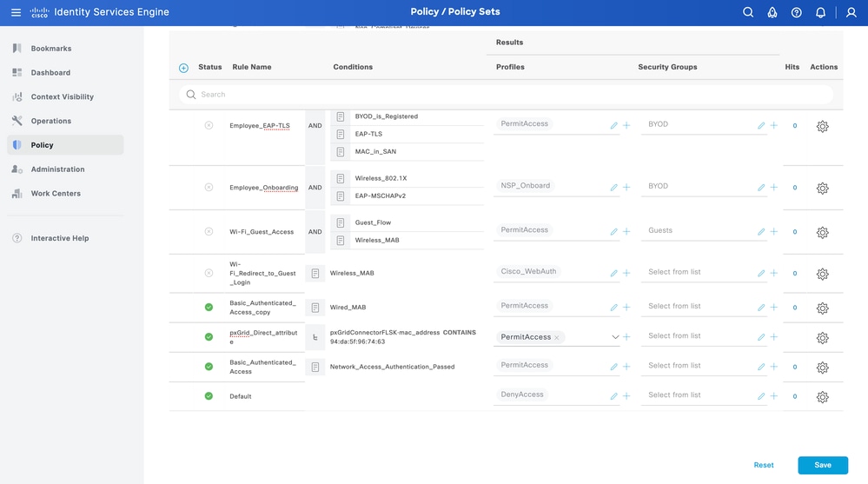Add a profile with plus for Employee_Onboarding

pos(626,187)
